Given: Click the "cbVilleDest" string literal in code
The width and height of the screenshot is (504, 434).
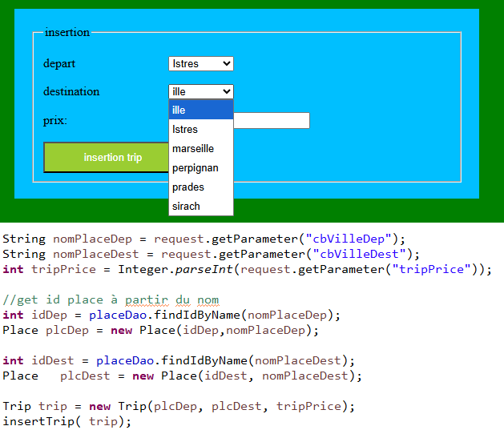Looking at the screenshot, I should click(x=355, y=254).
